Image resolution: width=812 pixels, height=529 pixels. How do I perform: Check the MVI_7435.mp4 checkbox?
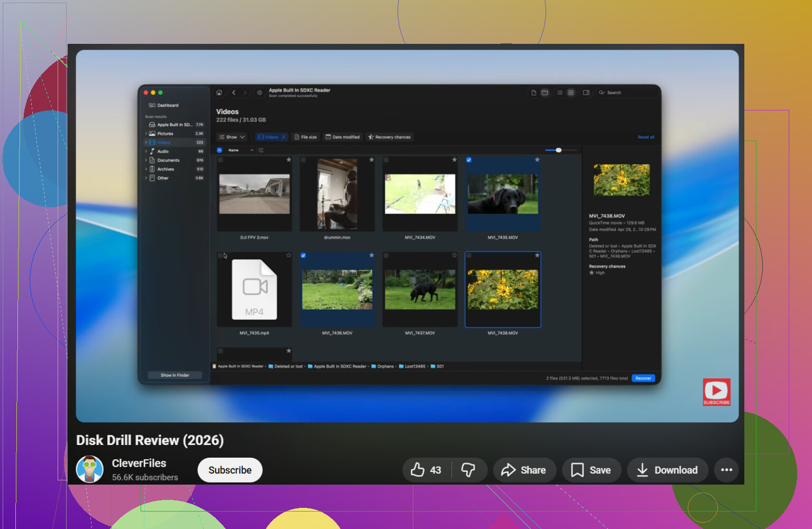[x=220, y=255]
